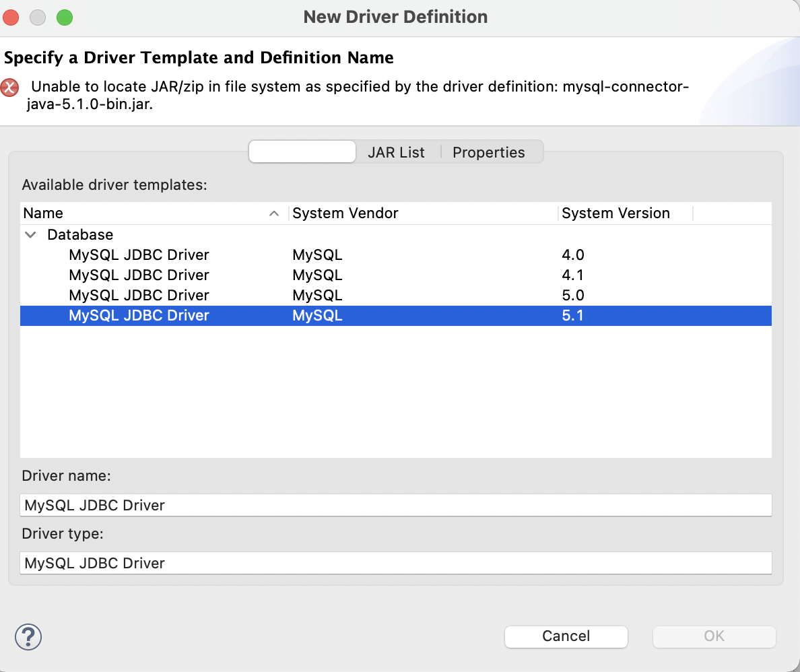Click the heading 'Specify a Driver Template and Definition Name'

click(199, 58)
